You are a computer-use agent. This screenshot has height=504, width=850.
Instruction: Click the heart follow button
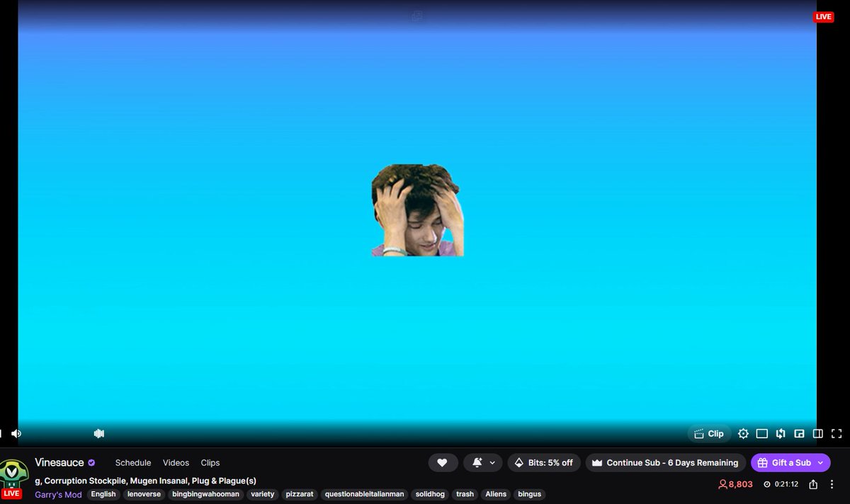pos(442,463)
